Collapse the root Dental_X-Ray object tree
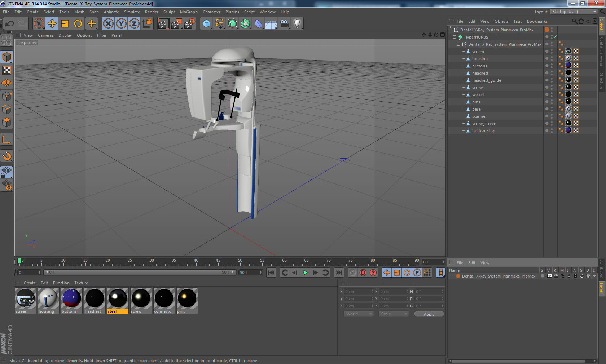606x364 pixels. coord(451,30)
